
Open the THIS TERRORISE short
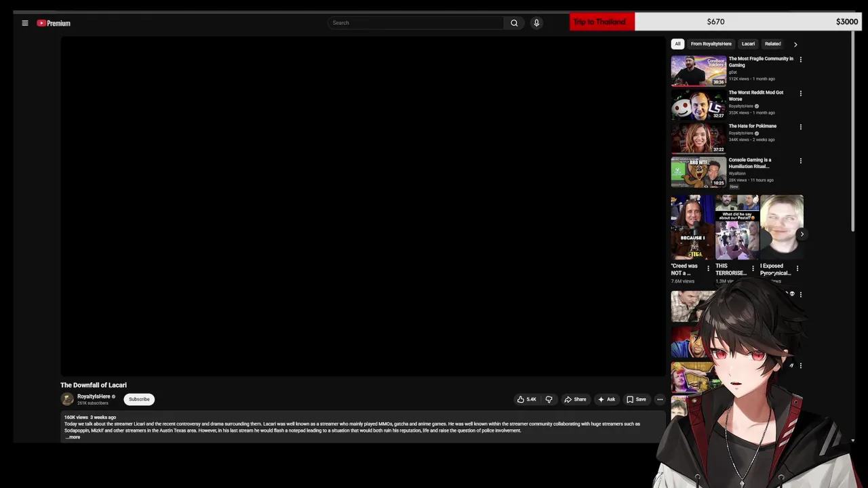[737, 228]
